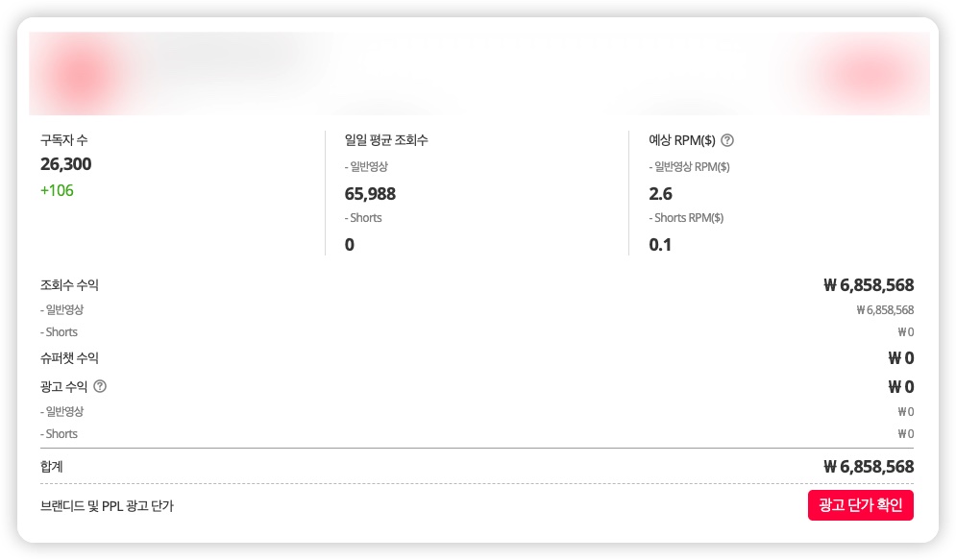The image size is (956, 560).
Task: Select the 합계 total label
Action: [52, 467]
